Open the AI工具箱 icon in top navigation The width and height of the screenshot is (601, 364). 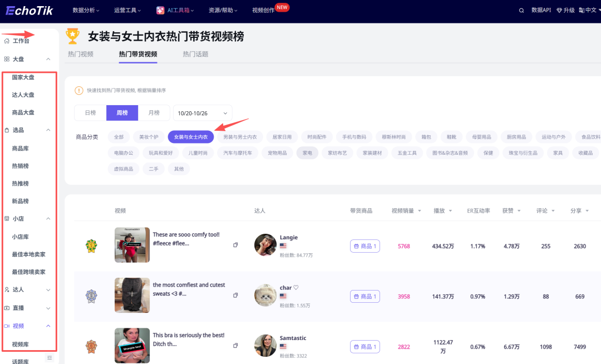160,10
